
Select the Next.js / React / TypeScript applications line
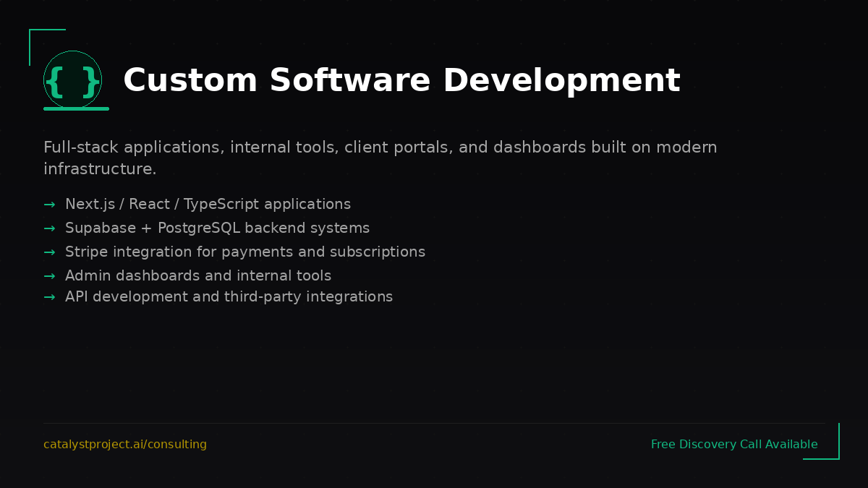click(x=208, y=205)
